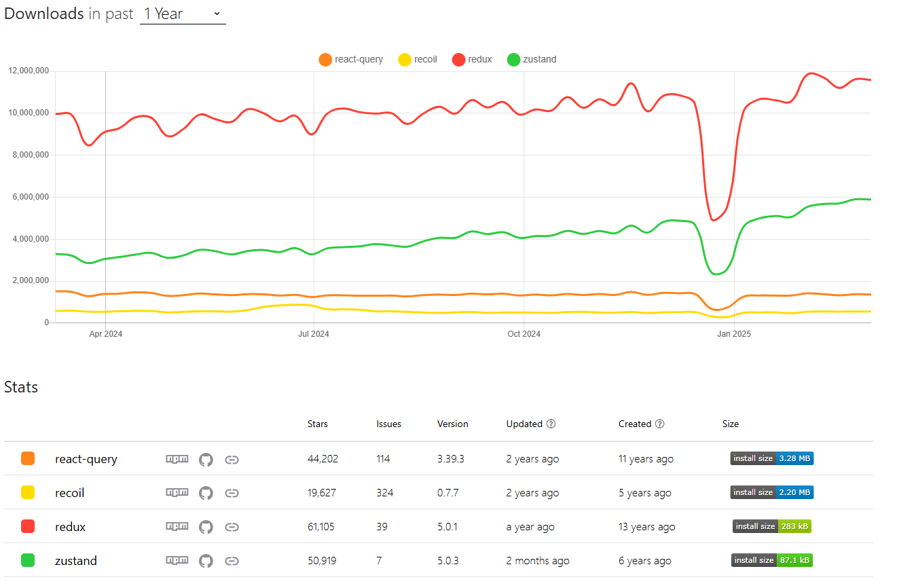Open the homepage link icon for recoil
The width and height of the screenshot is (897, 588).
pos(232,493)
